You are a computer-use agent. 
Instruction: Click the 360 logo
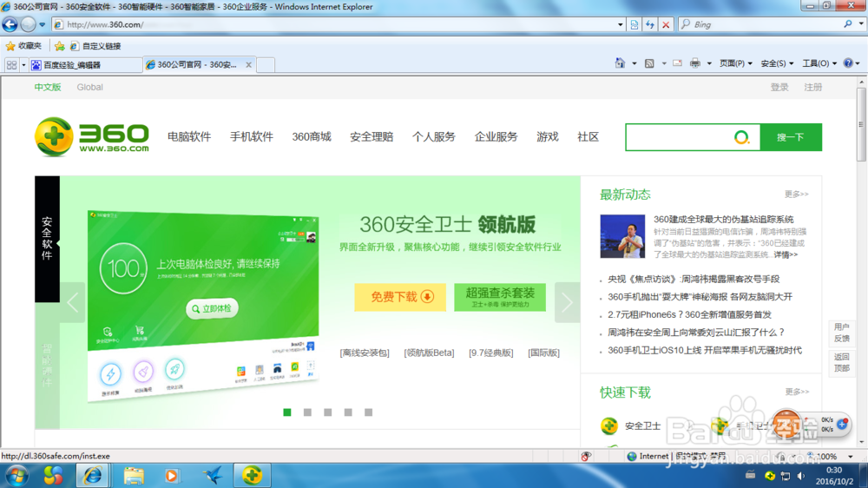pos(92,137)
